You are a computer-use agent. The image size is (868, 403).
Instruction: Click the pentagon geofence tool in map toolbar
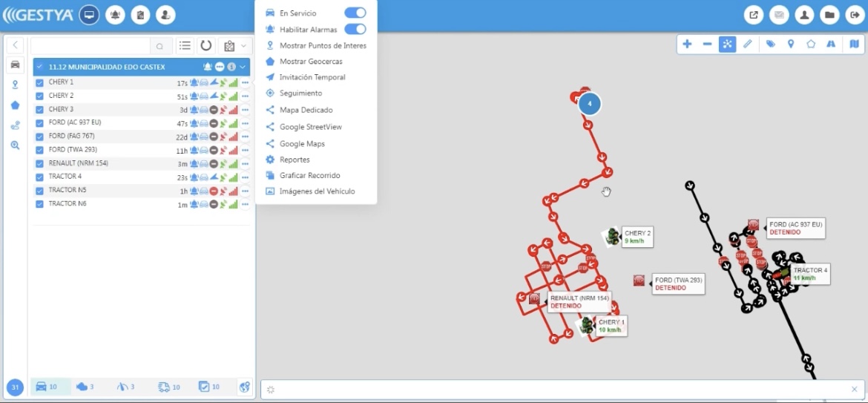[x=811, y=45]
